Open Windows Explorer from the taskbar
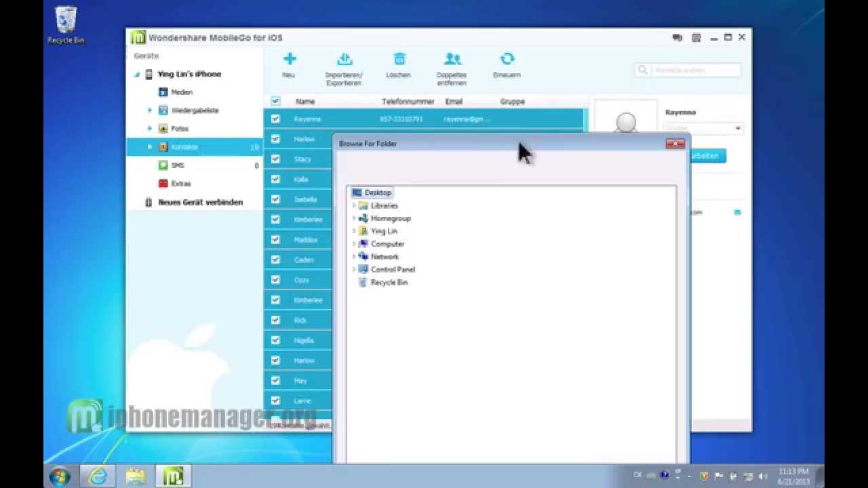 tap(136, 476)
